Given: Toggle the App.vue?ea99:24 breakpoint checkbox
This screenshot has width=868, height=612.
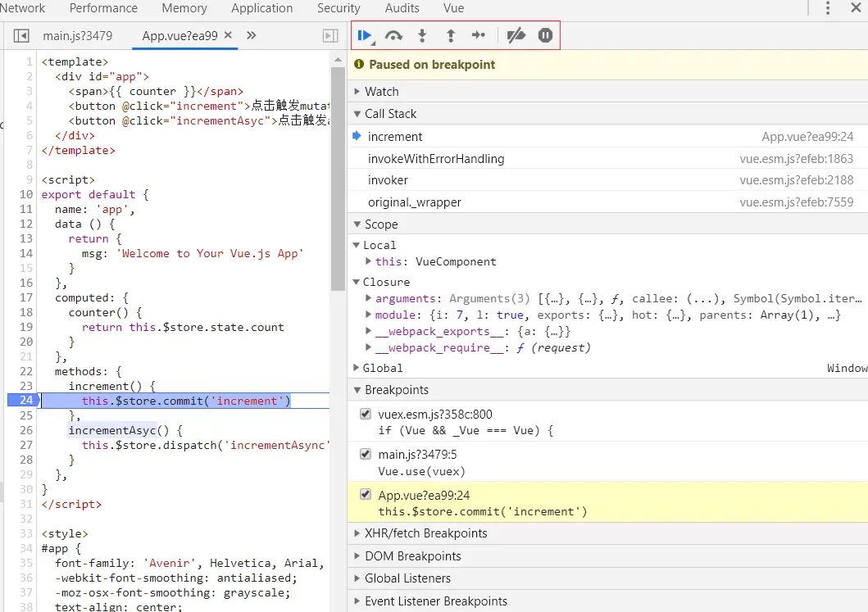Looking at the screenshot, I should [x=366, y=494].
